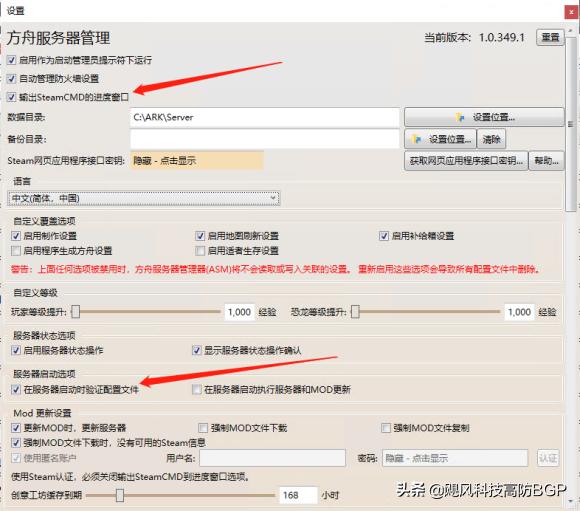580x511 pixels.
Task: Enable 强制MOD文件复制 checkbox
Action: [x=385, y=428]
